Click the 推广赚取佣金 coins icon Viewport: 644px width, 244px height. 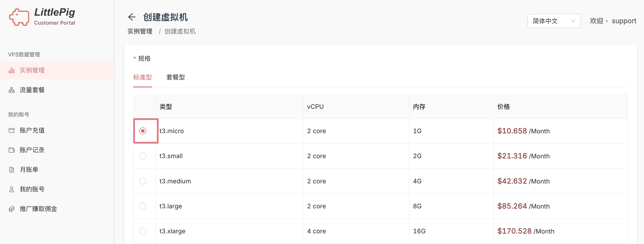[x=11, y=209]
